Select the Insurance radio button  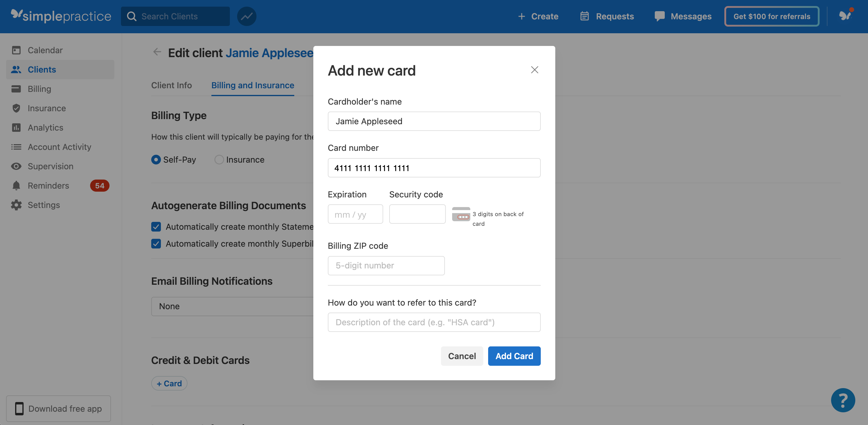[219, 160]
